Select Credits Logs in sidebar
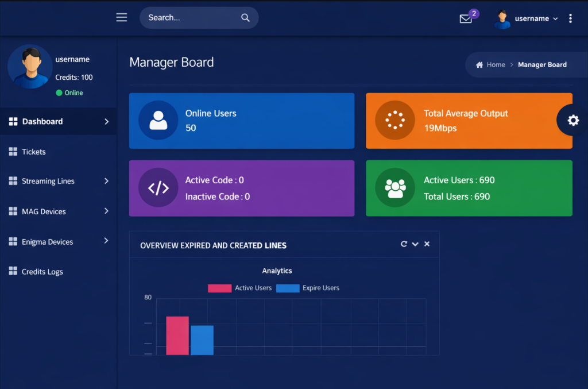 42,272
